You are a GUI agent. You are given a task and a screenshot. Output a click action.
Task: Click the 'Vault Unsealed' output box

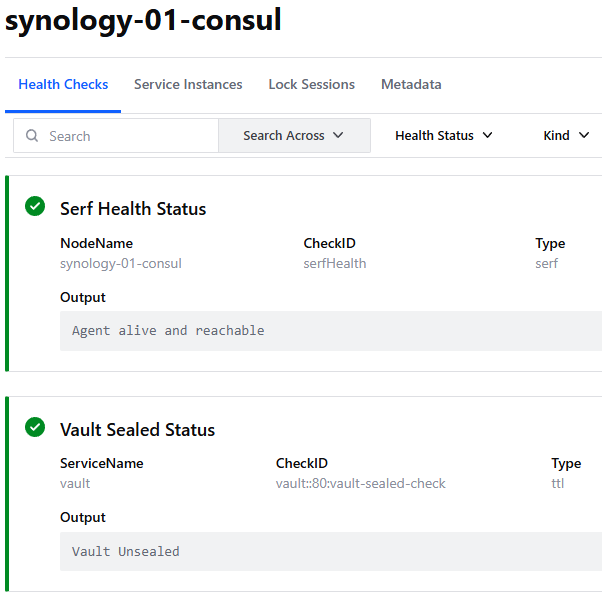click(x=330, y=552)
